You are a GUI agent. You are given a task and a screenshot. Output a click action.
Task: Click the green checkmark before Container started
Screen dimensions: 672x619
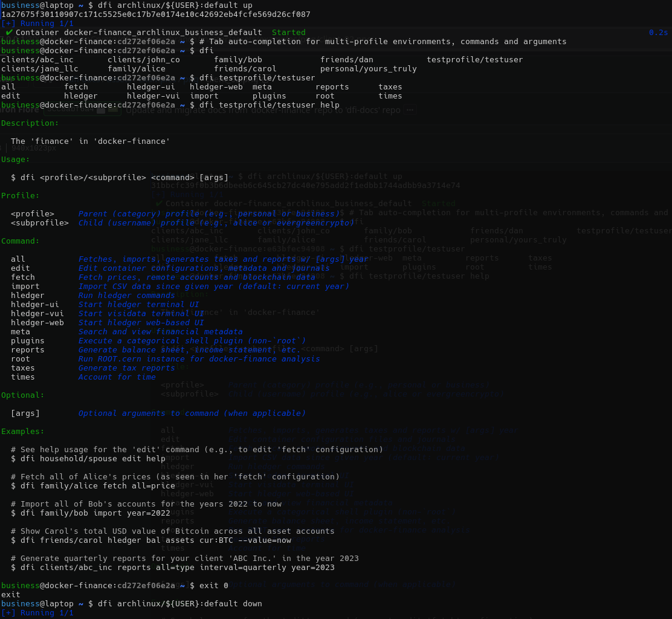coord(9,33)
